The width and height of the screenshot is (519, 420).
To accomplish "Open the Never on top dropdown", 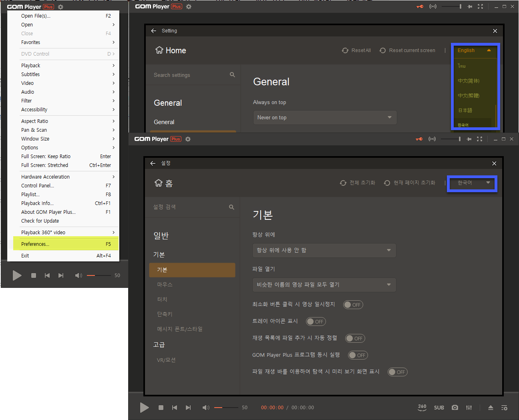I will 325,118.
